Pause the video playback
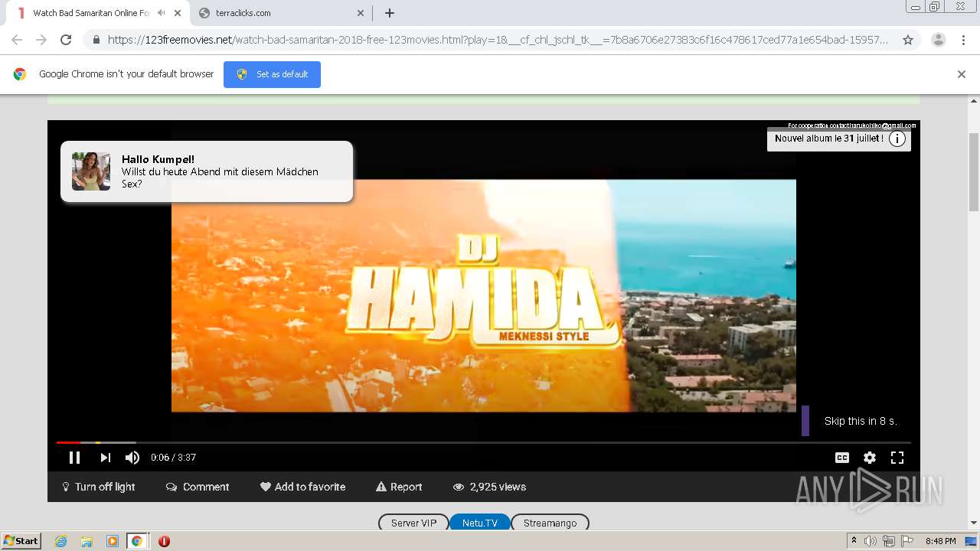 (x=74, y=458)
